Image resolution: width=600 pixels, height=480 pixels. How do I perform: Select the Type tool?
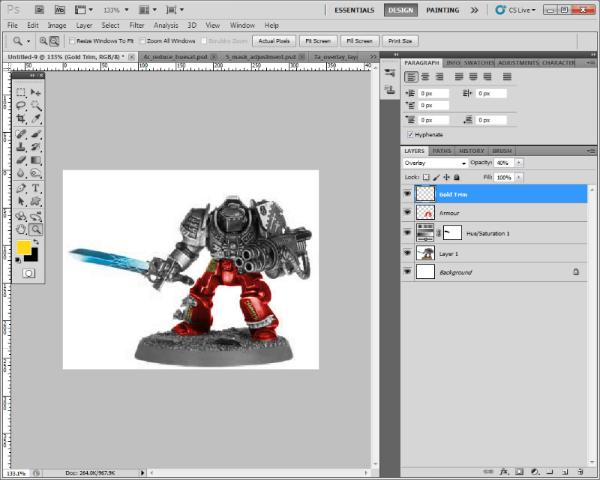tap(36, 187)
